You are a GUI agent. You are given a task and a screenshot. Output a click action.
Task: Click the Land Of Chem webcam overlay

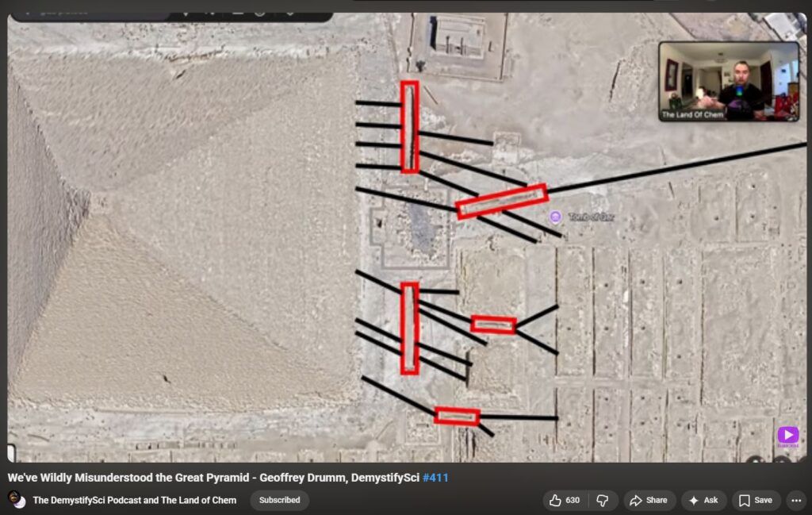(x=728, y=81)
